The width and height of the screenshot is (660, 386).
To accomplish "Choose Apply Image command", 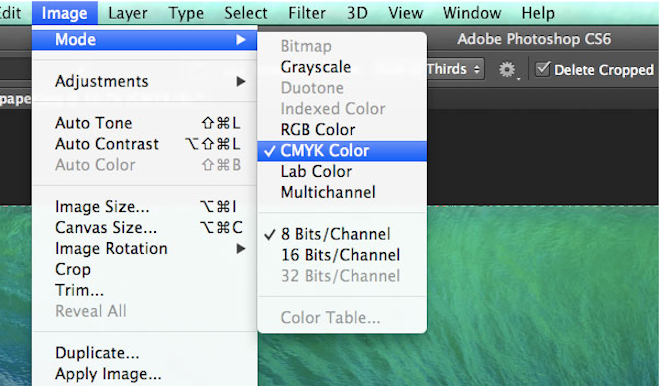I will tap(144, 374).
